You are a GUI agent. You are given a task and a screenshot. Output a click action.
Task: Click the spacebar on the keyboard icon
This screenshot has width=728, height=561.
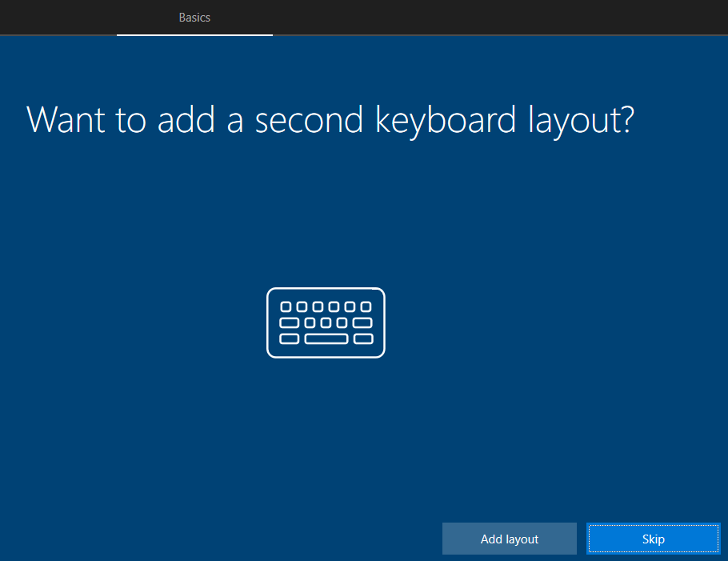pos(326,339)
